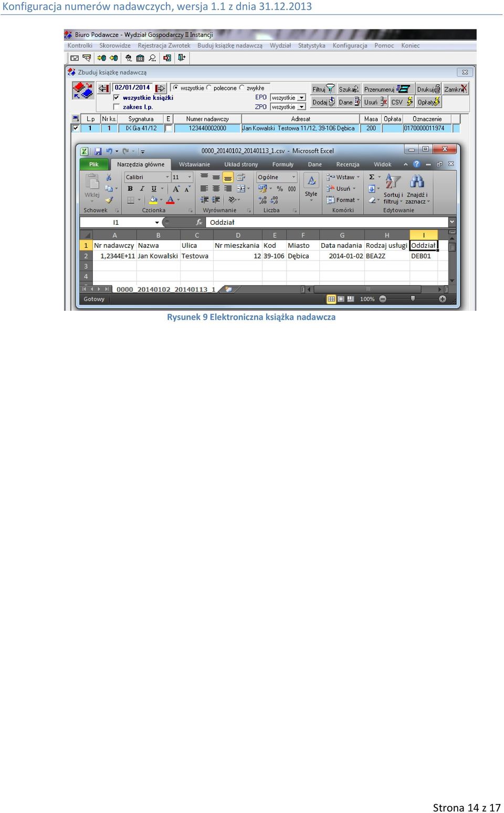Open the ZPO 'wszystkie' dropdown
This screenshot has height=813, width=504.
click(x=302, y=107)
